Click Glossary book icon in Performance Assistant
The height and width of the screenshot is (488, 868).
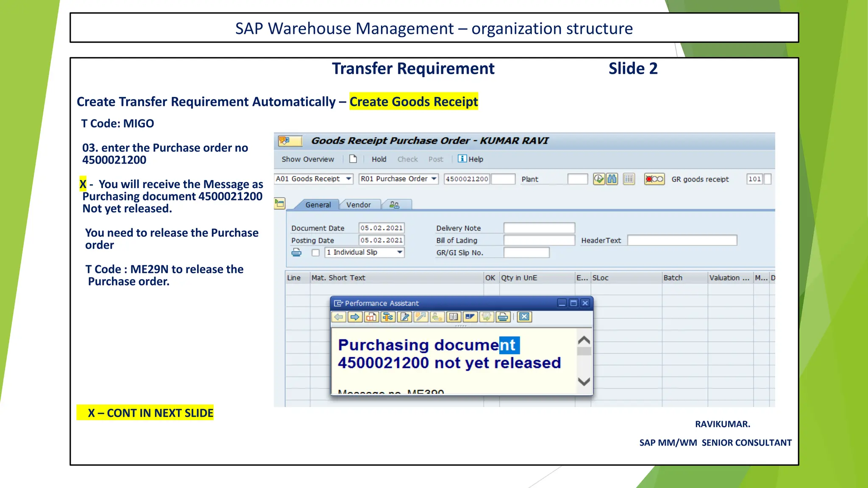point(454,317)
